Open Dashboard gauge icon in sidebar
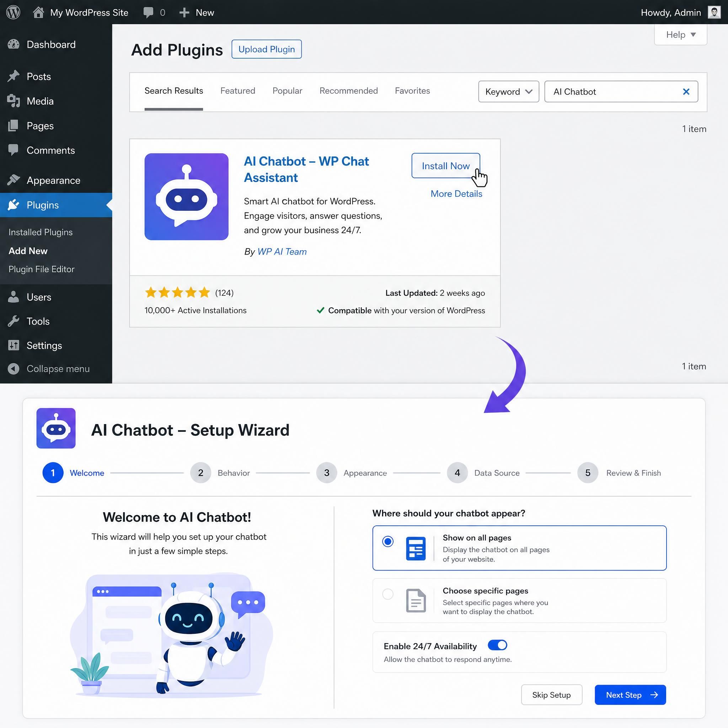 (x=14, y=44)
